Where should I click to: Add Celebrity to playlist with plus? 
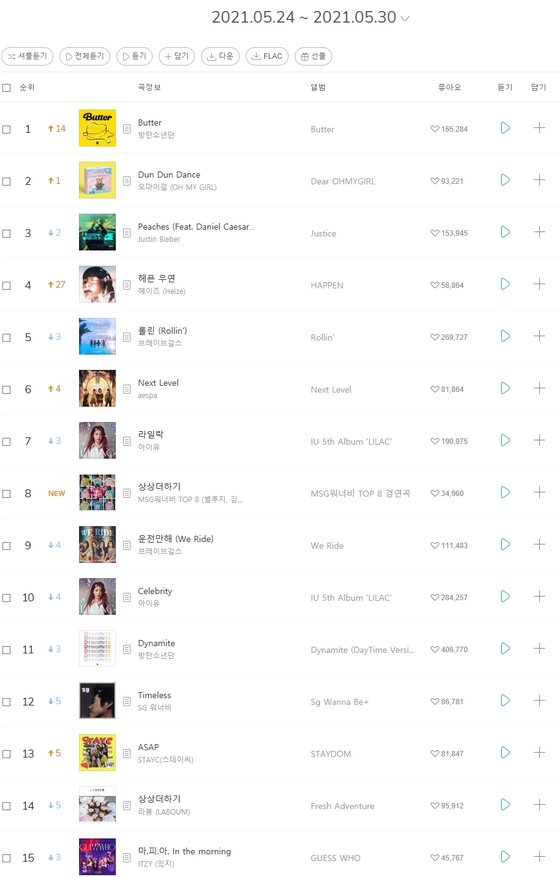pos(539,597)
